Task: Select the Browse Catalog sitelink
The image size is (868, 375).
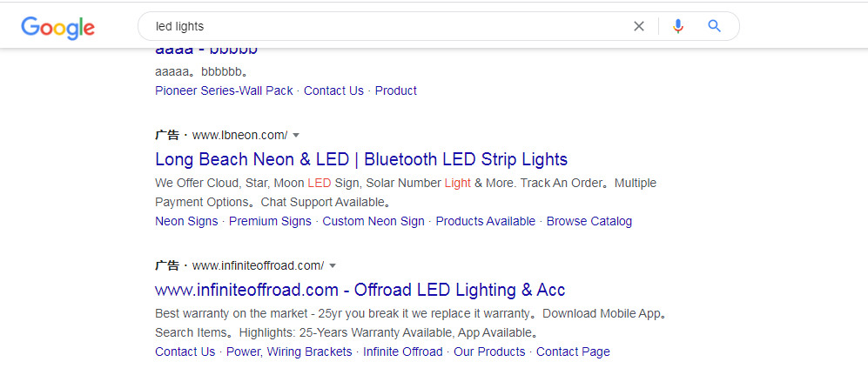Action: (x=589, y=221)
